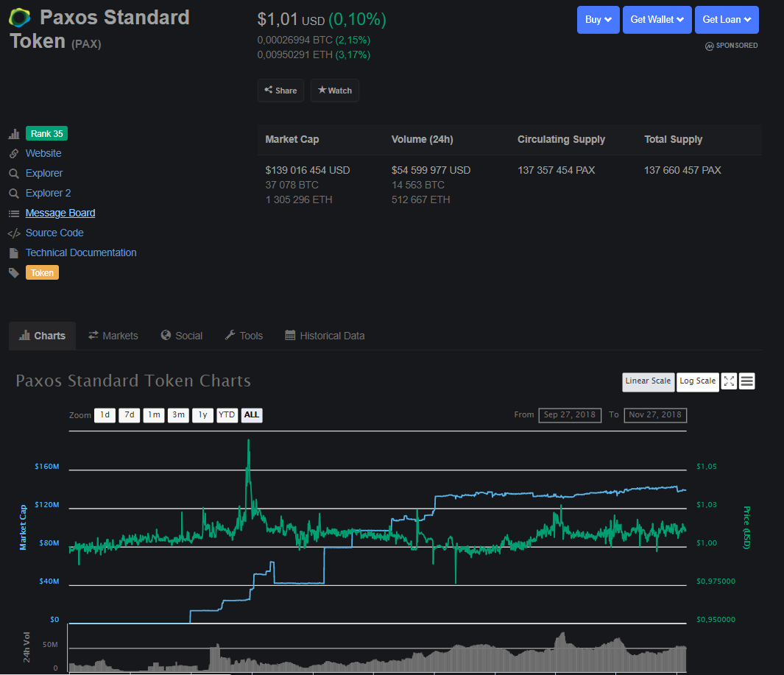Screen dimensions: 784x675
Task: Click the star Watch button
Action: 335,91
